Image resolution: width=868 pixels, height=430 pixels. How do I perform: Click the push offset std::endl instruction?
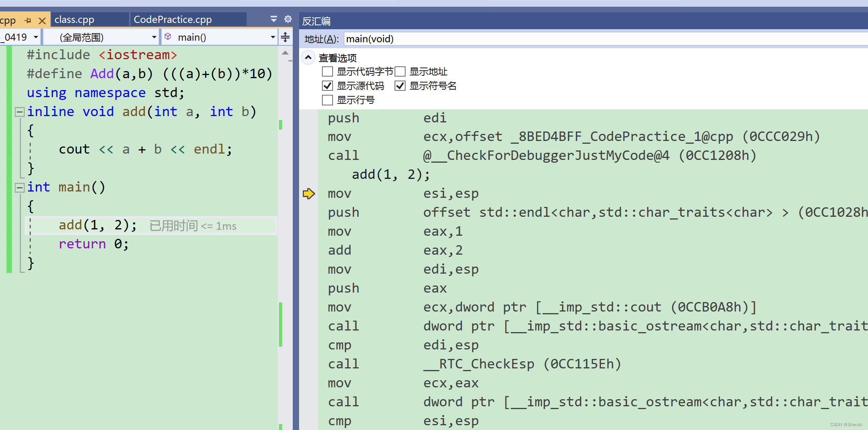pos(598,212)
